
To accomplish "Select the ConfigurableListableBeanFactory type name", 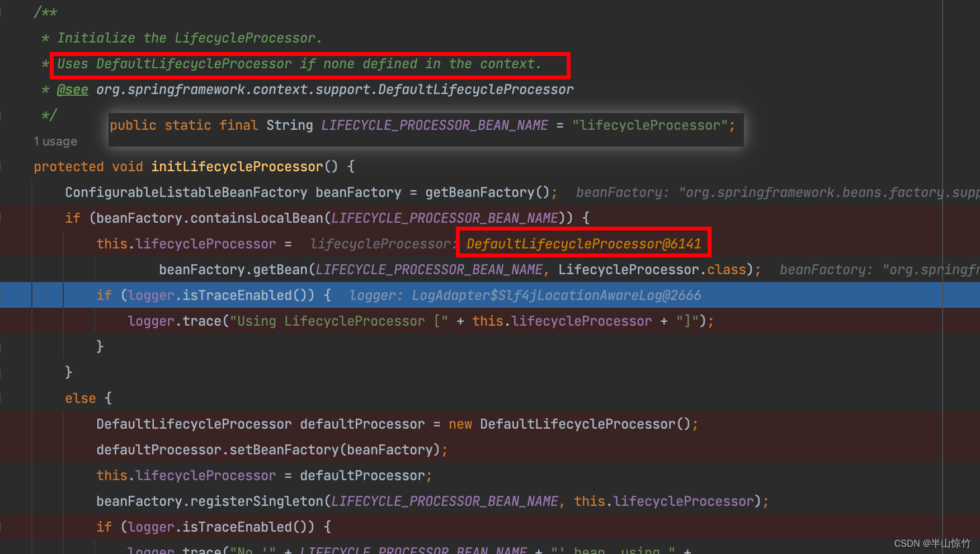I will [x=186, y=193].
